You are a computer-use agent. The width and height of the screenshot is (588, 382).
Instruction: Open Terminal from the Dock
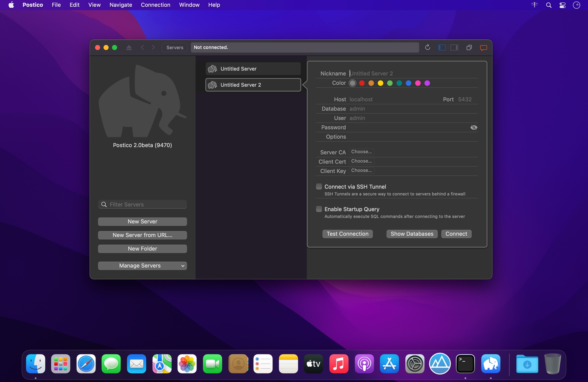point(465,364)
